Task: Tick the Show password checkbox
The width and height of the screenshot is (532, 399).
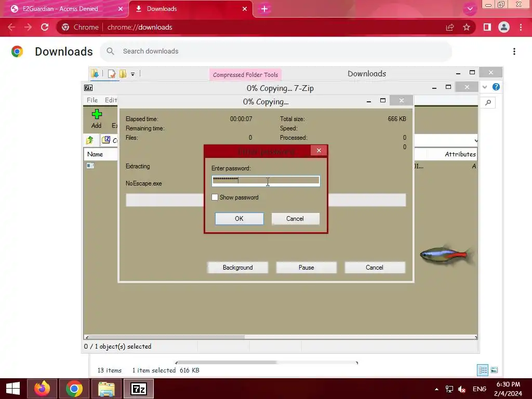Action: pos(215,197)
